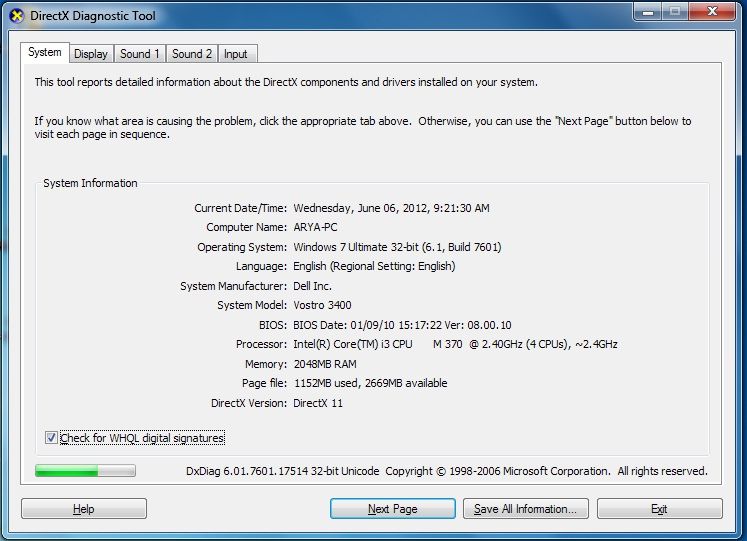Minimize the DirectX Diagnostic Tool window

(647, 12)
